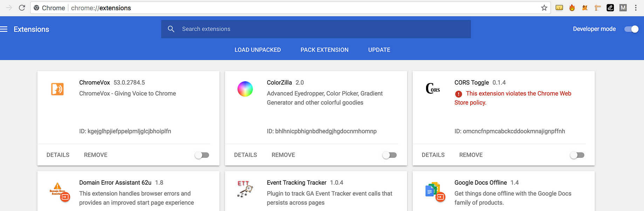
Task: Focus the Search extensions field
Action: pos(316,29)
